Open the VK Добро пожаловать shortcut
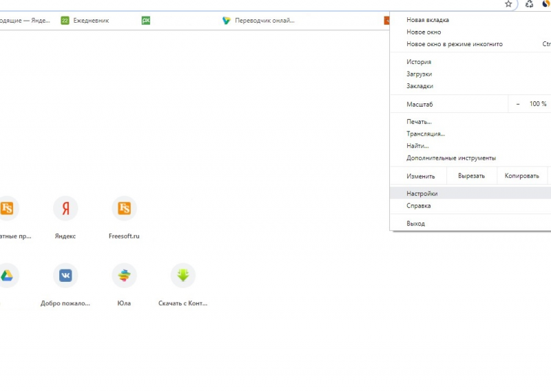 pyautogui.click(x=65, y=285)
